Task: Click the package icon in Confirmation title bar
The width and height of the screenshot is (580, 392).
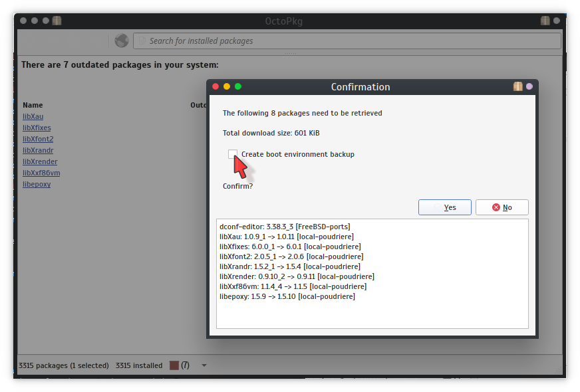Action: tap(518, 87)
